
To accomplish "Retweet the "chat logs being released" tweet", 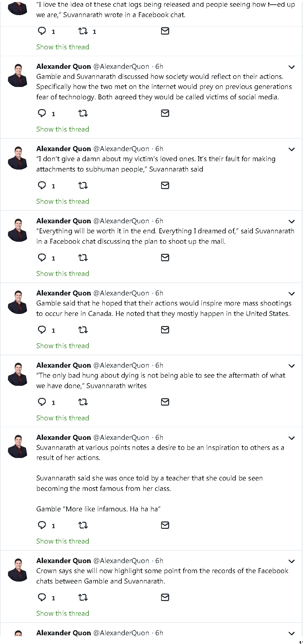I will [83, 32].
